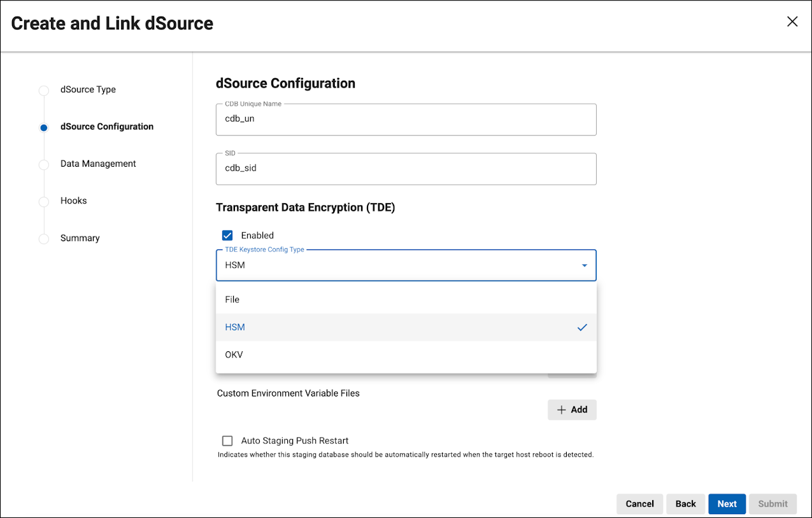Click the checkmark beside HSM option
The width and height of the screenshot is (812, 518).
coord(581,327)
